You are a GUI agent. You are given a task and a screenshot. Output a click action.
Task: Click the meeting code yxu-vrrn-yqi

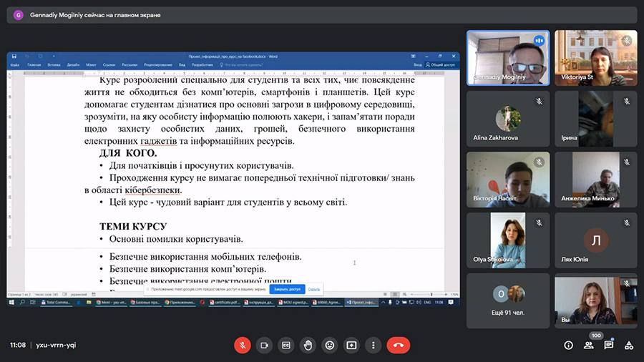(x=56, y=345)
